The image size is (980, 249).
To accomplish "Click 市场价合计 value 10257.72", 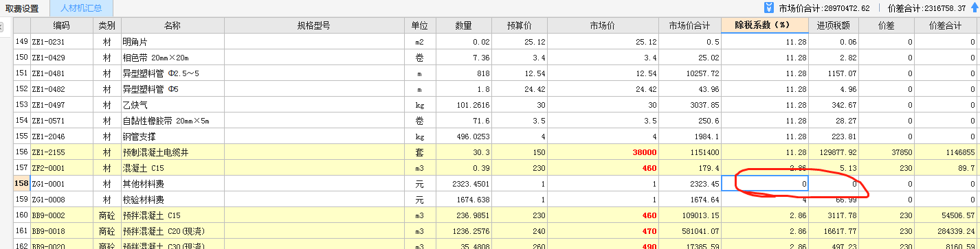I will tap(689, 73).
